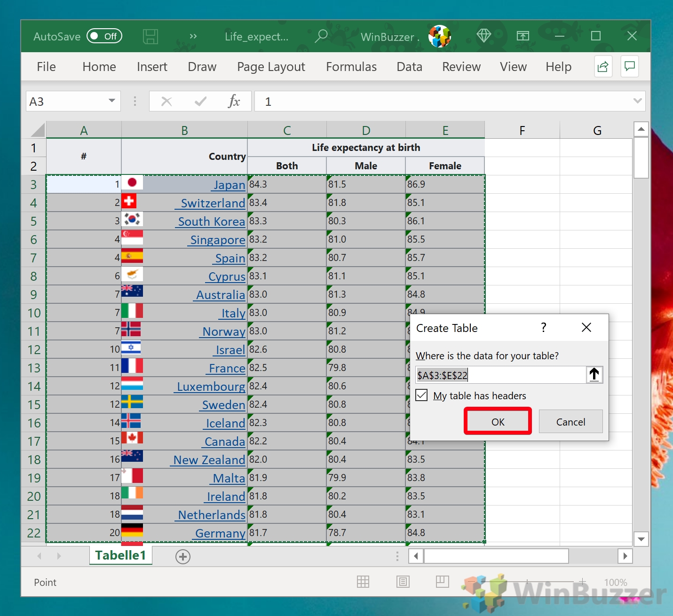Select the Tabelle1 sheet tab
This screenshot has width=673, height=616.
point(120,555)
